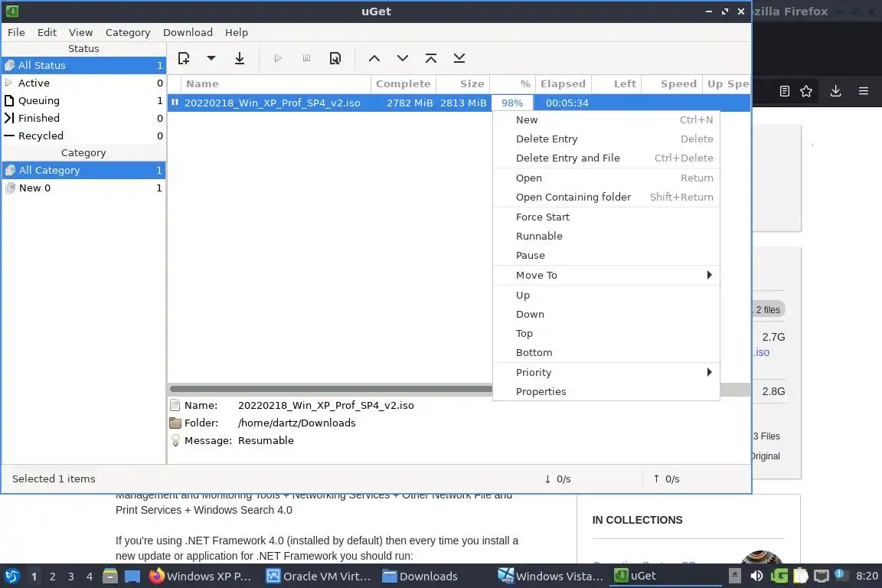The width and height of the screenshot is (882, 588).
Task: Click the New Download toolbar icon
Action: [x=184, y=58]
